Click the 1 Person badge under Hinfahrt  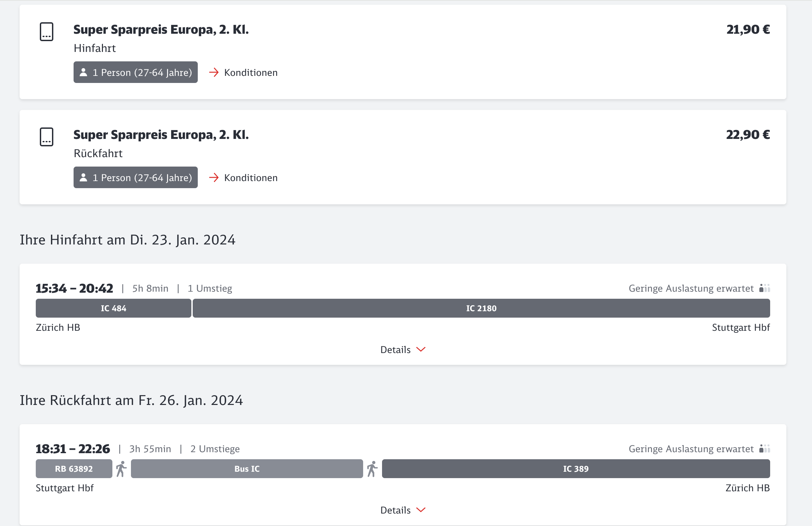(x=135, y=72)
